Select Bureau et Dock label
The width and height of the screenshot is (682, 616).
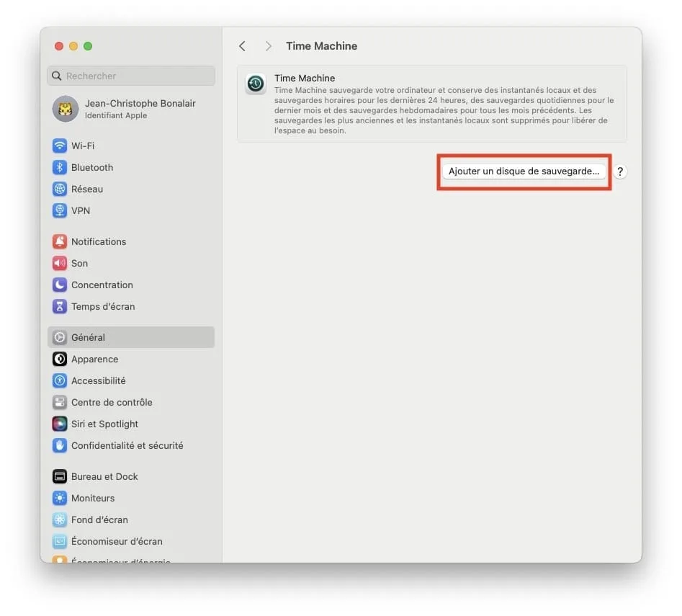point(104,476)
